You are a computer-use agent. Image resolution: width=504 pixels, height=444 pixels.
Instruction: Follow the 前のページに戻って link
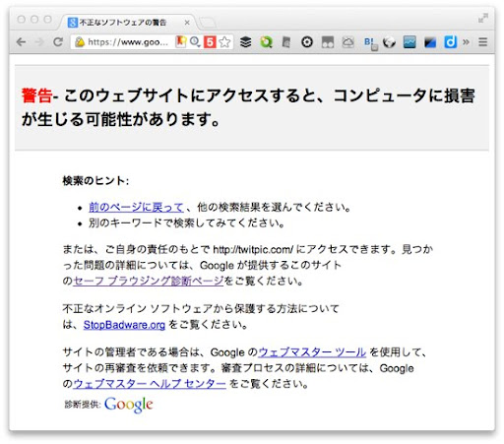pos(136,207)
